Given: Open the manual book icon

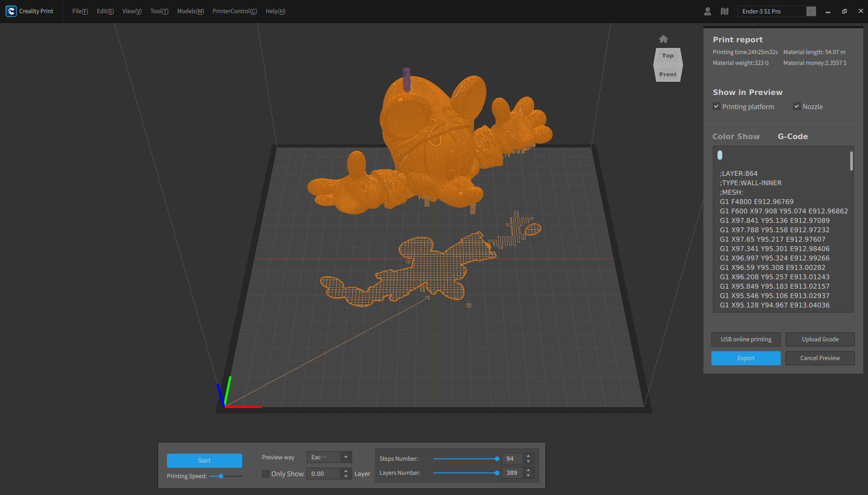Looking at the screenshot, I should tap(725, 11).
